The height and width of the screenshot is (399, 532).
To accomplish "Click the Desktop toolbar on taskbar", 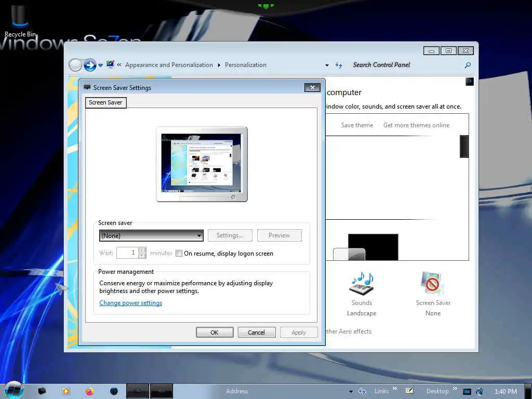I will pyautogui.click(x=437, y=391).
